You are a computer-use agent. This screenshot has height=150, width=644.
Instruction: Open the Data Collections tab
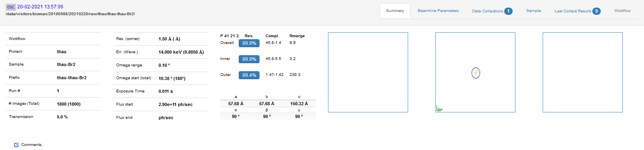pyautogui.click(x=492, y=11)
